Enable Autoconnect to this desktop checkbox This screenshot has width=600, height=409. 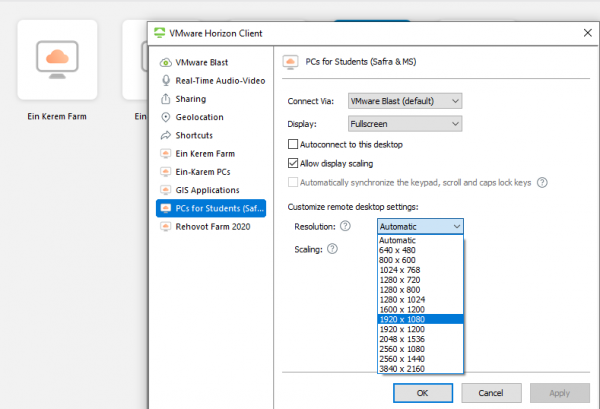[293, 144]
